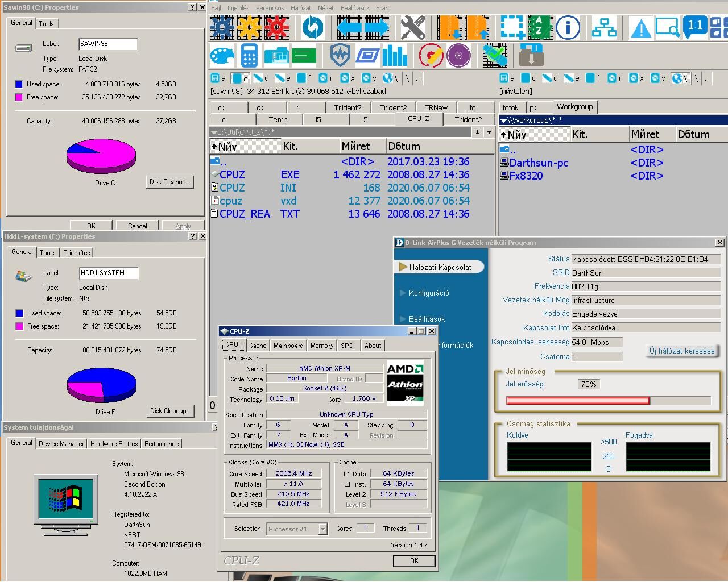The height and width of the screenshot is (582, 728).
Task: Switch to the Memory tab in CPU-Z
Action: coord(322,346)
